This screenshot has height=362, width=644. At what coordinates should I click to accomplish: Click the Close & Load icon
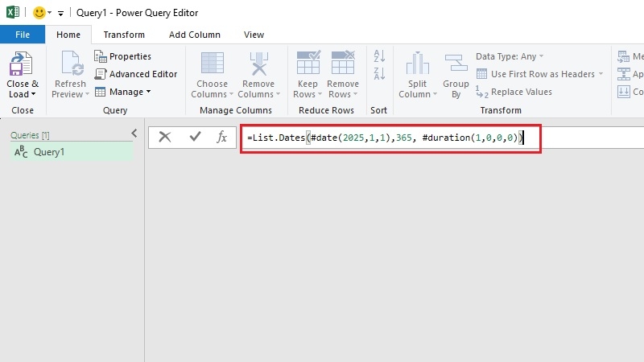tap(21, 64)
